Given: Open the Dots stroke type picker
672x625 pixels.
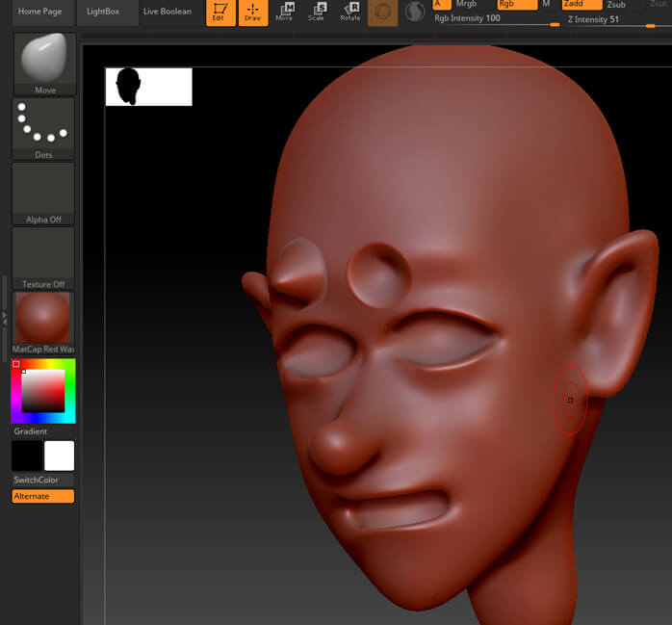Looking at the screenshot, I should 43,126.
